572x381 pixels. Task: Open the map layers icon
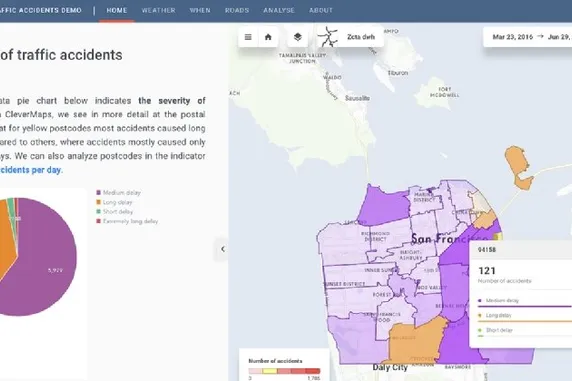pyautogui.click(x=298, y=37)
